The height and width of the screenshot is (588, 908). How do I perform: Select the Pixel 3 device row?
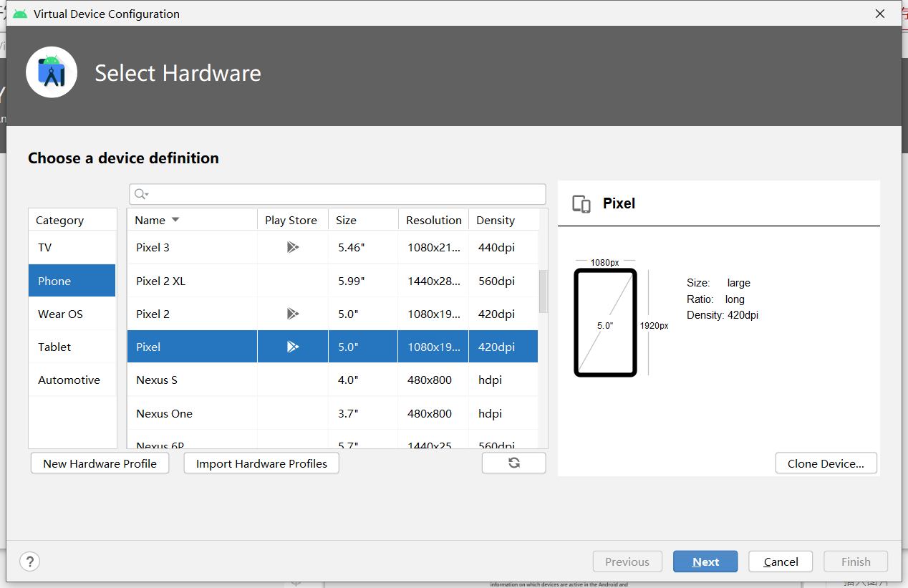click(333, 247)
